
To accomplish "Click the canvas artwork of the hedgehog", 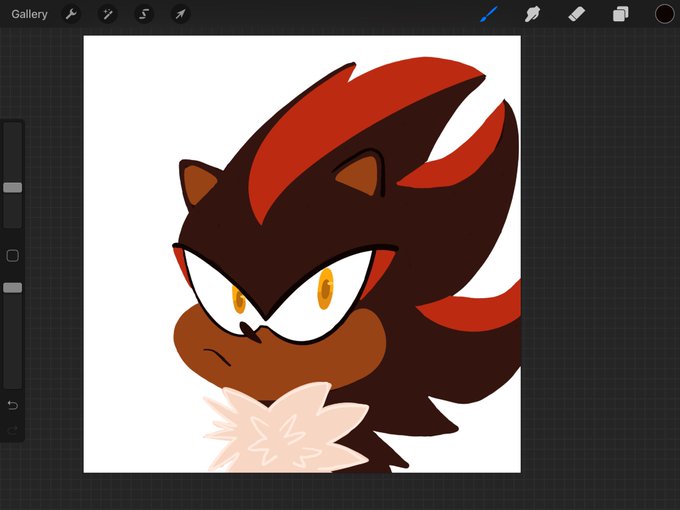I will click(x=302, y=254).
